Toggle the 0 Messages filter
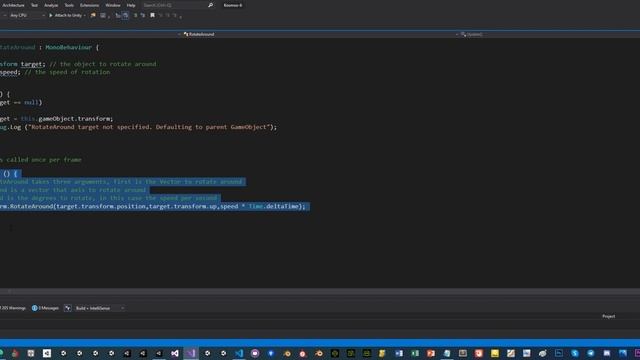The height and width of the screenshot is (360, 640). tap(45, 308)
